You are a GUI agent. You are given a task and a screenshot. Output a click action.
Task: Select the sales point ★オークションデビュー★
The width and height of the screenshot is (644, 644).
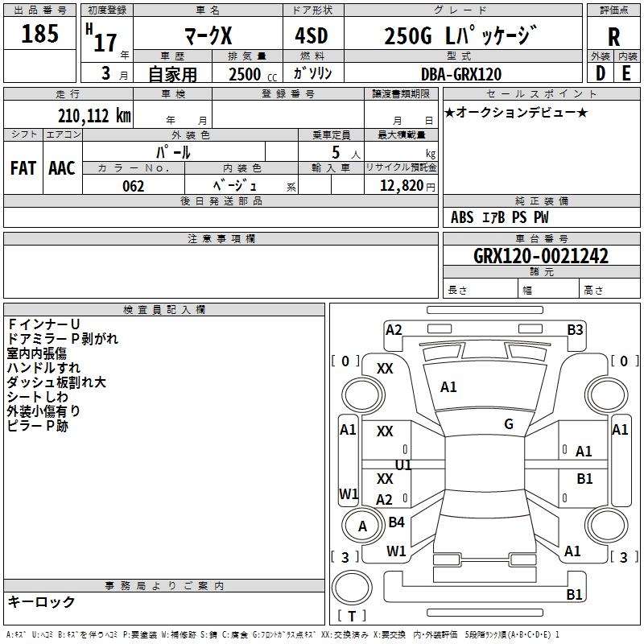(516, 112)
